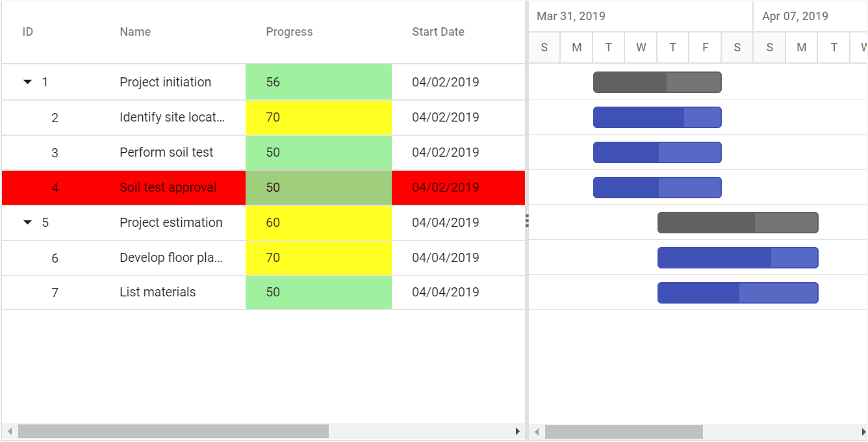
Task: Click left arrow of chart scrollbar
Action: (x=537, y=432)
